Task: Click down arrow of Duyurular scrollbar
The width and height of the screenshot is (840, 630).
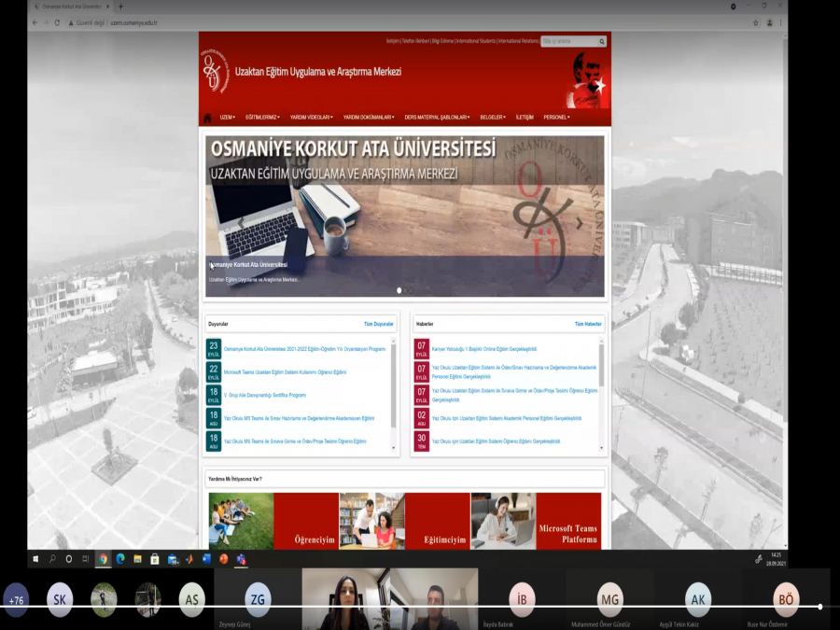Action: tap(393, 448)
